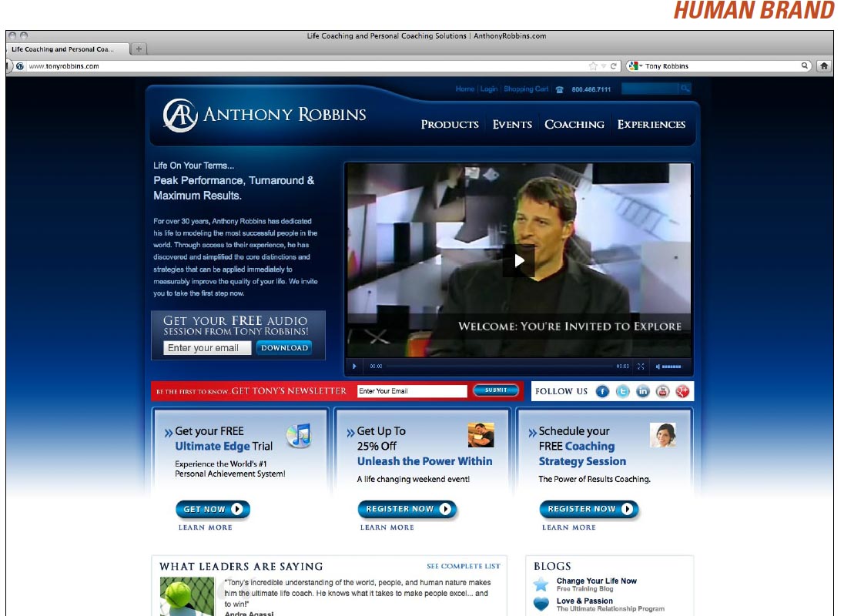Open the Events menu
Screen dimensions: 844x616
[512, 124]
